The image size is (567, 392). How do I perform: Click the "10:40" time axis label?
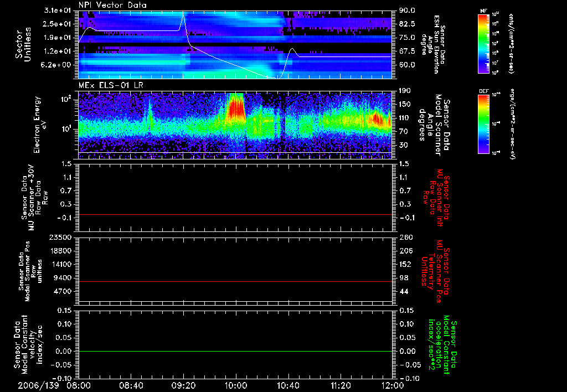click(288, 385)
